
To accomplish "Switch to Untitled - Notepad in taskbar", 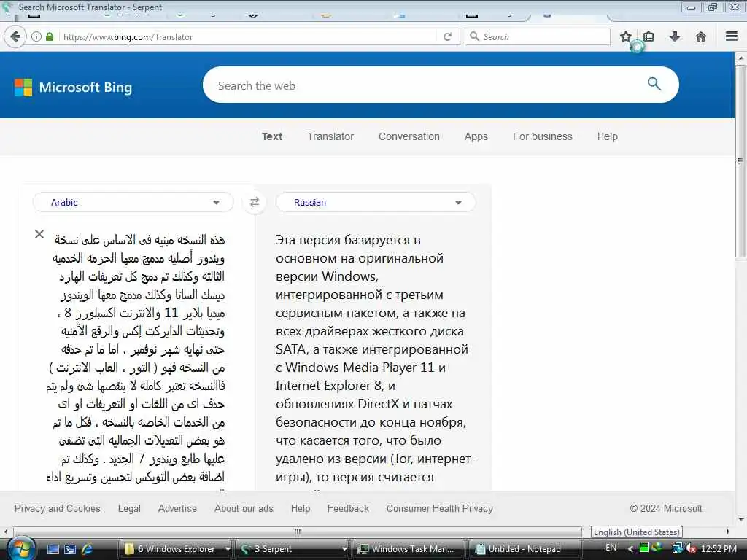I will click(x=525, y=549).
